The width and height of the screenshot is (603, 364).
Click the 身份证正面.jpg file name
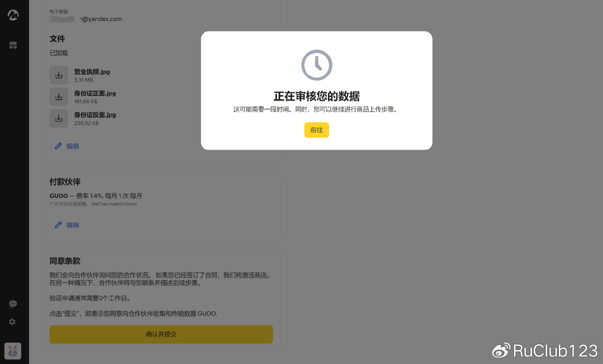coord(95,93)
